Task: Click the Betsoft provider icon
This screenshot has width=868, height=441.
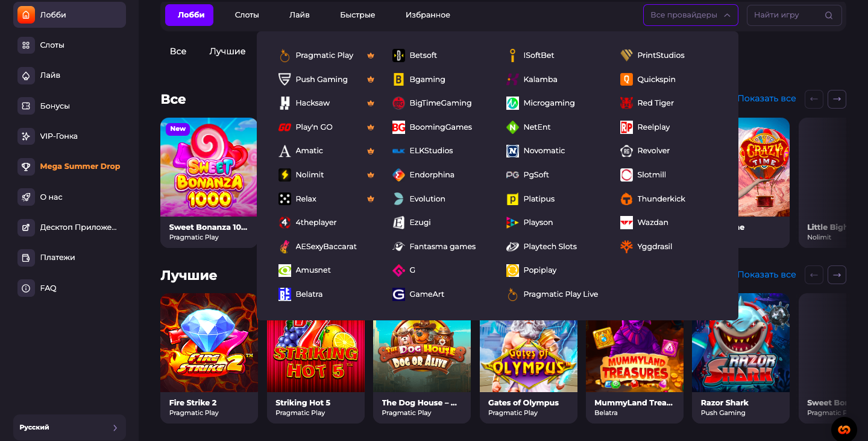Action: (398, 56)
